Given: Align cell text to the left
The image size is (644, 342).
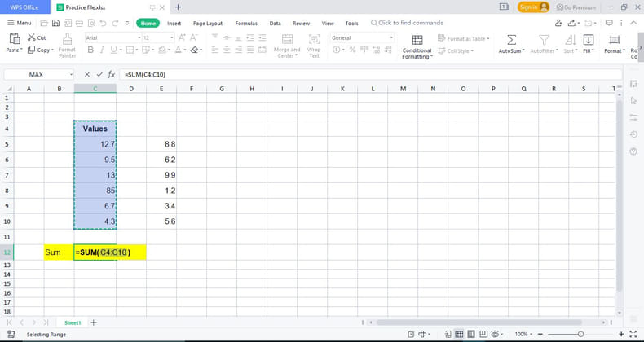Looking at the screenshot, I should [x=214, y=50].
